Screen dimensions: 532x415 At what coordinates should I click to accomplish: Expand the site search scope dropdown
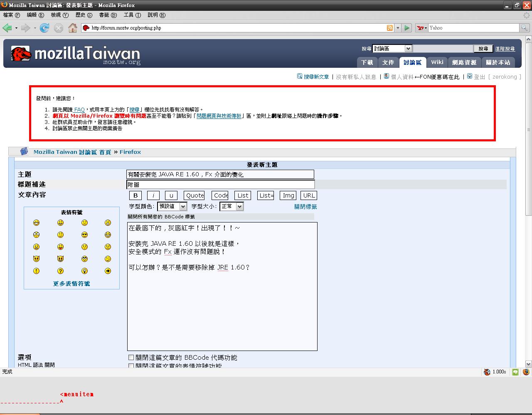coord(392,49)
